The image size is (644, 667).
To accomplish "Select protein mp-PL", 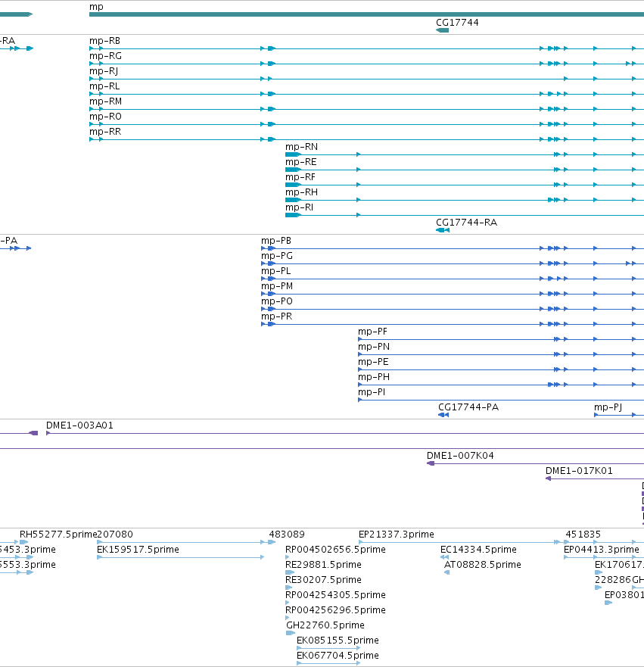I will click(x=276, y=271).
